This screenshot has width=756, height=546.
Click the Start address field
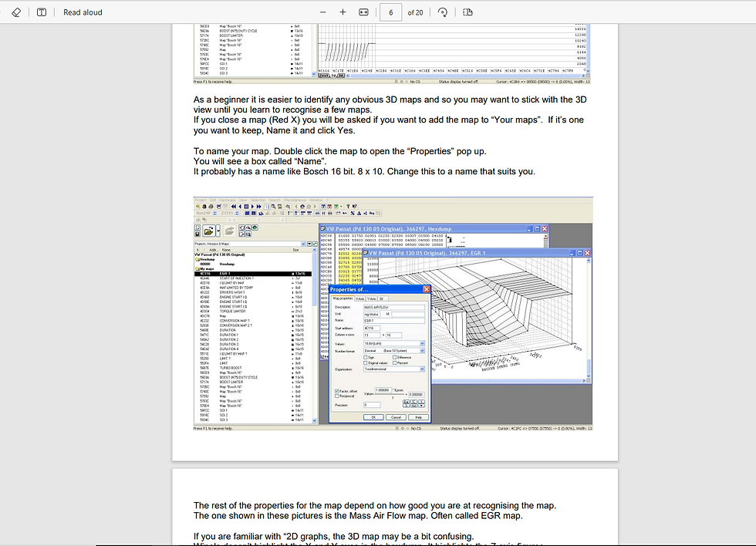click(372, 329)
